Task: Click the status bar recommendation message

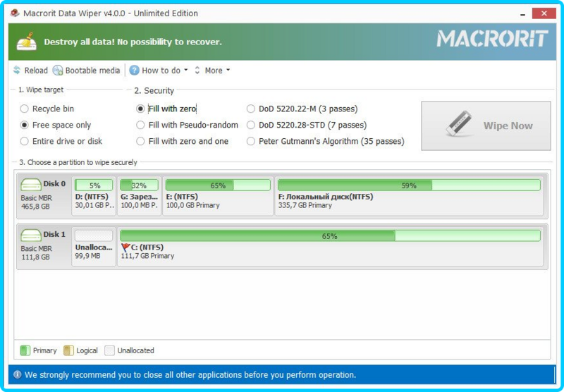Action: pos(190,375)
